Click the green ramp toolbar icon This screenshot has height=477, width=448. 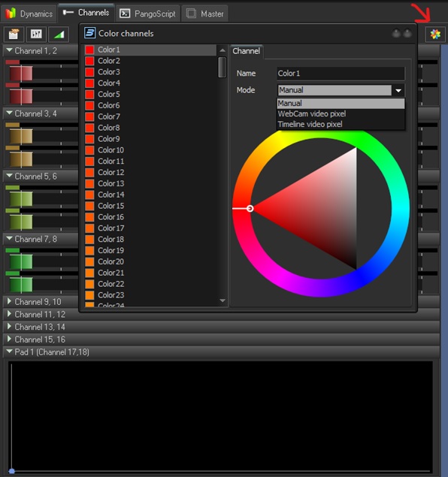point(59,34)
